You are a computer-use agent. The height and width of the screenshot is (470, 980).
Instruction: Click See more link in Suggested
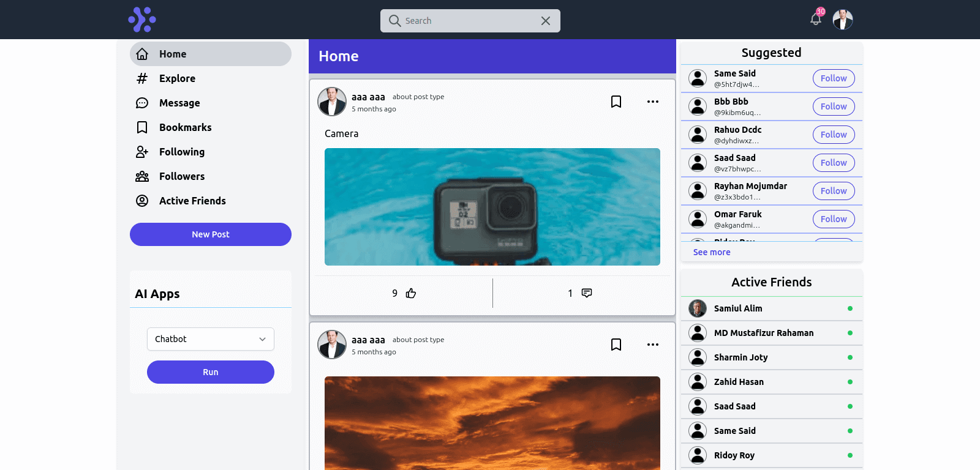(712, 252)
